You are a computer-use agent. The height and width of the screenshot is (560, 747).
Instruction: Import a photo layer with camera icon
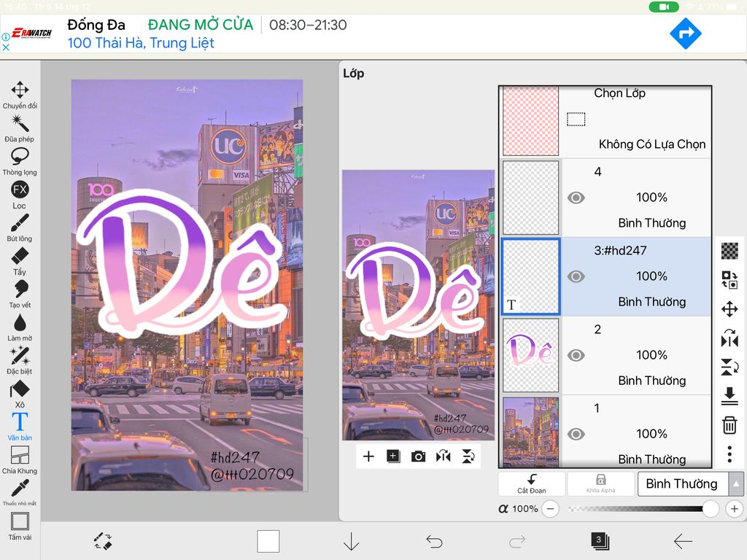click(x=418, y=456)
